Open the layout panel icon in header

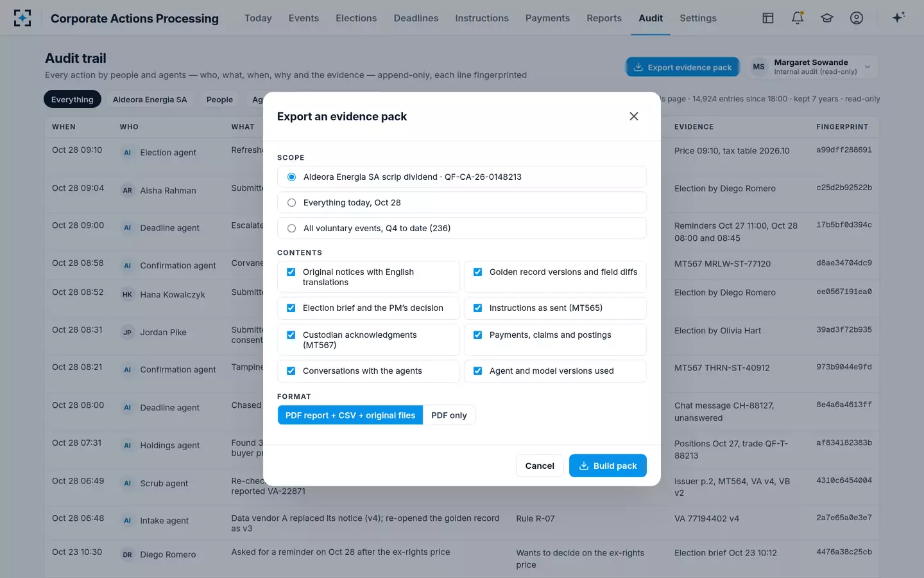point(768,18)
